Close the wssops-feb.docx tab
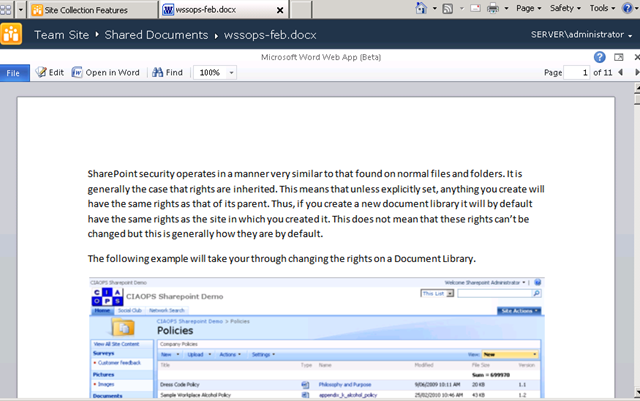Image resolution: width=640 pixels, height=401 pixels. point(280,10)
